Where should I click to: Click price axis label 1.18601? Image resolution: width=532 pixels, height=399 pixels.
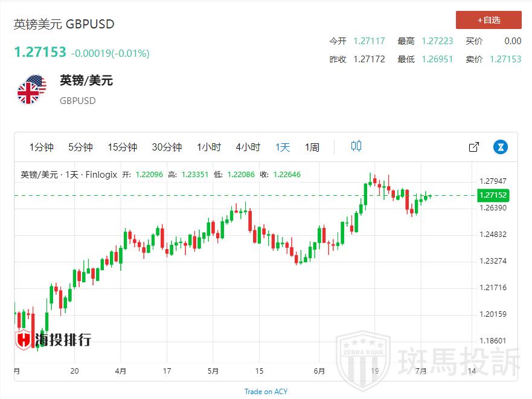coord(493,340)
